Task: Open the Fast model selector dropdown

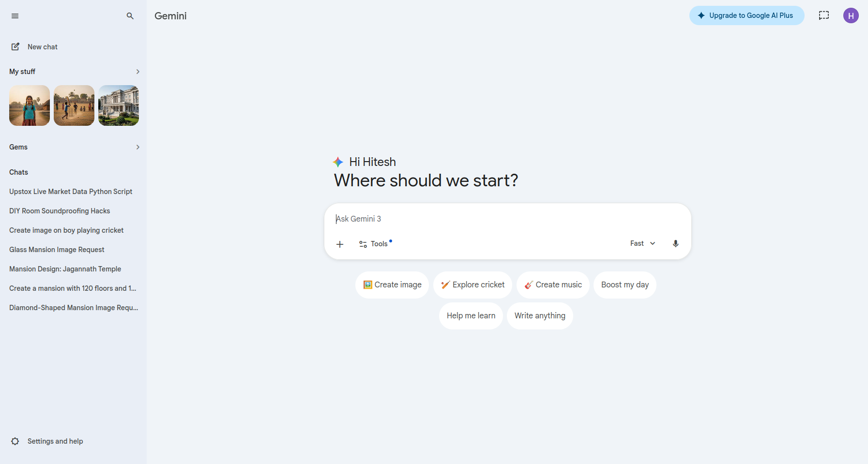Action: pos(642,243)
